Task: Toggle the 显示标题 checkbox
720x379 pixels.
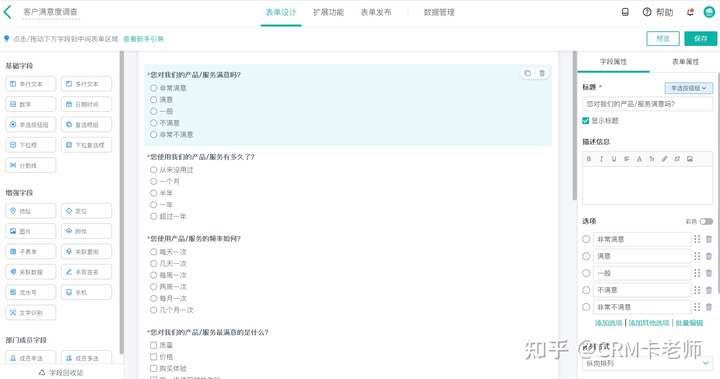Action: click(585, 121)
